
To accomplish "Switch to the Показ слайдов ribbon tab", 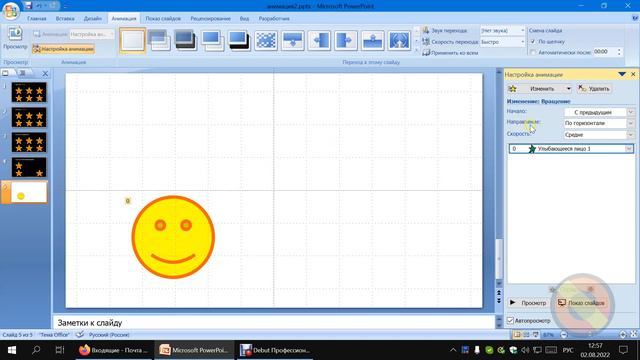I will pos(163,18).
